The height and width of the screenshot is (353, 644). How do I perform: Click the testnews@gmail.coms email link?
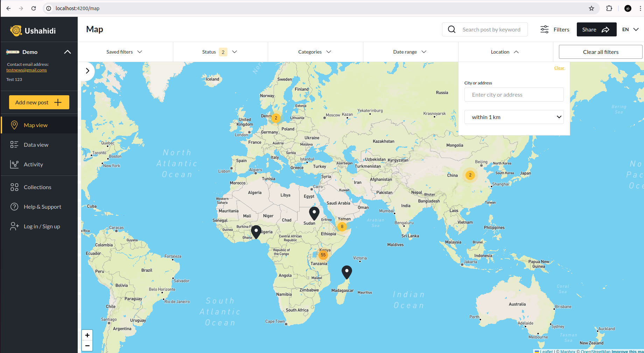tap(27, 70)
